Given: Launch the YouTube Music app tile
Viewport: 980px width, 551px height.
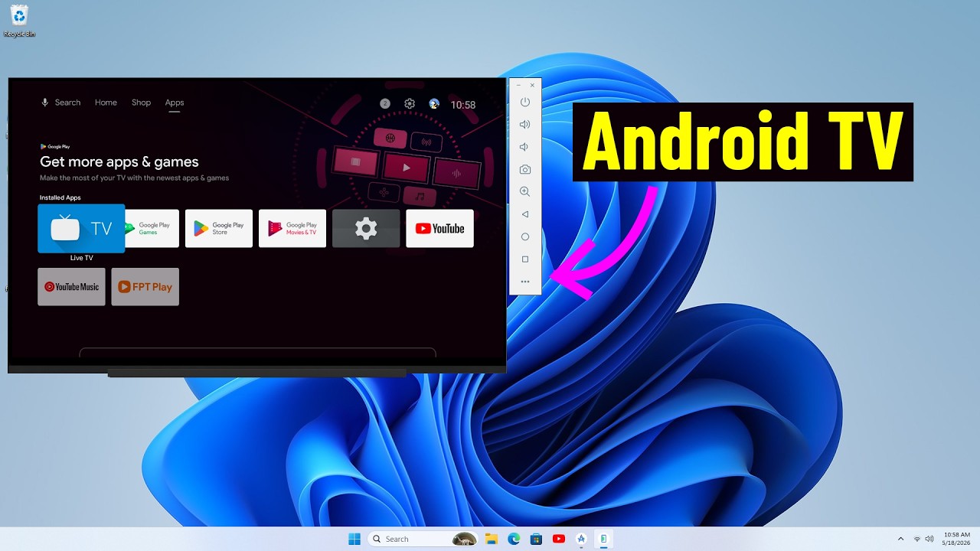Looking at the screenshot, I should tap(71, 287).
